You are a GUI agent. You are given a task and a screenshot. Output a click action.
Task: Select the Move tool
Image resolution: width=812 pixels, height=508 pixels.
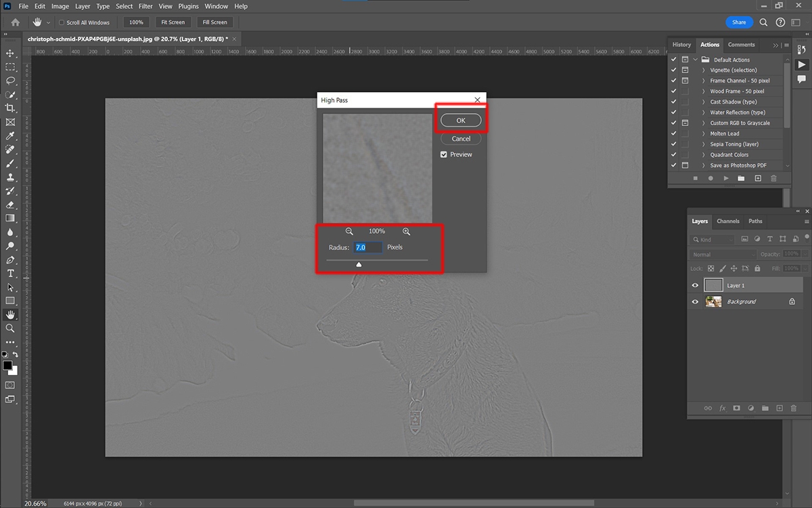click(x=10, y=53)
